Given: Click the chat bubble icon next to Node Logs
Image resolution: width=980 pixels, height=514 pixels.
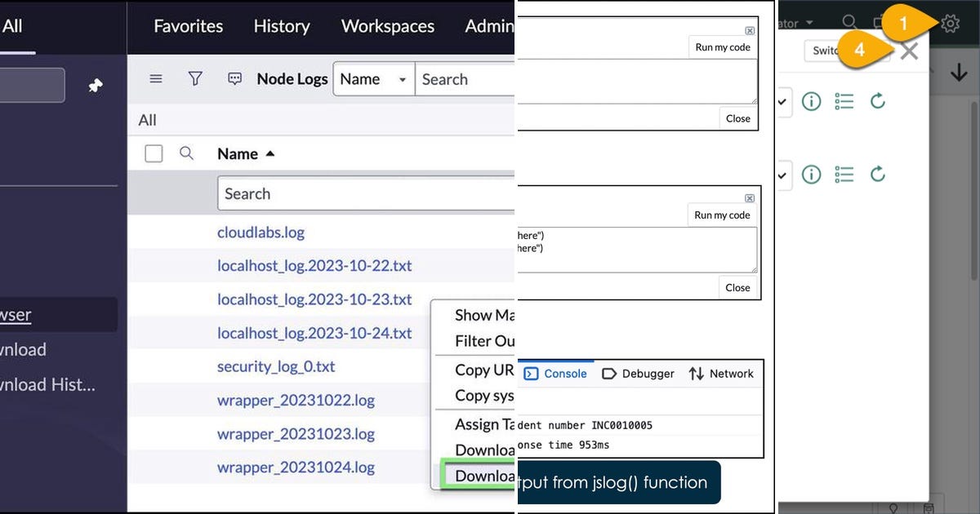Looking at the screenshot, I should (235, 78).
